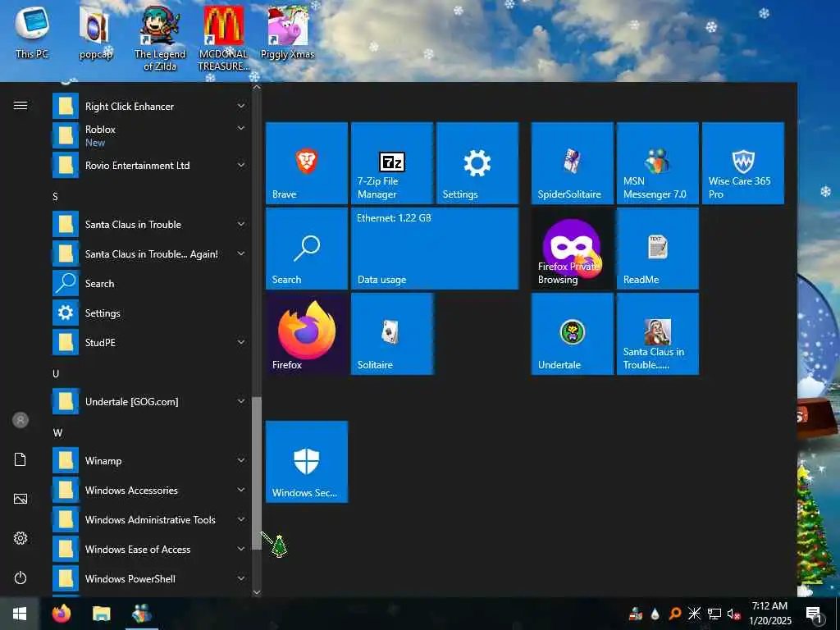
Task: Click the app list scrollbar thumb
Action: pyautogui.click(x=257, y=473)
